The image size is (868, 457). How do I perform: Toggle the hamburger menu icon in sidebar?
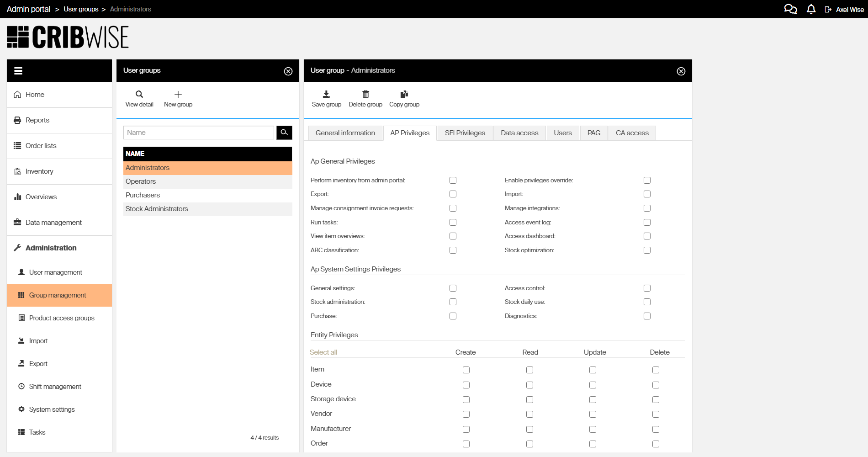coord(18,71)
